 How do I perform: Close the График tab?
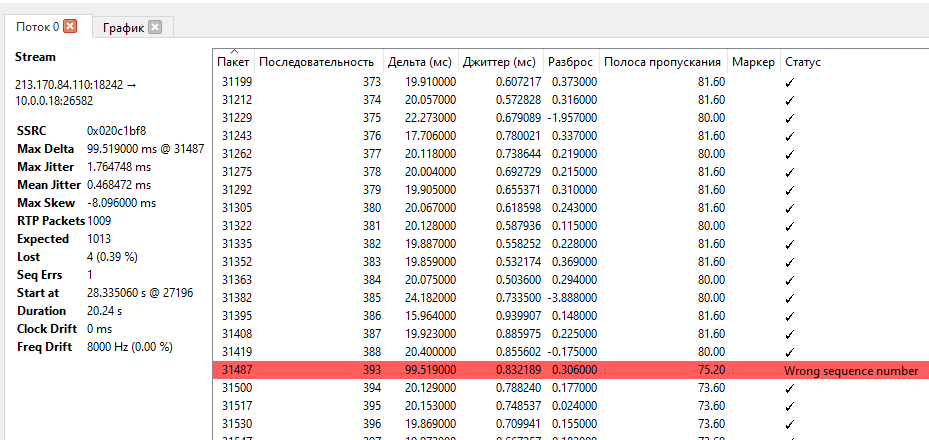155,27
